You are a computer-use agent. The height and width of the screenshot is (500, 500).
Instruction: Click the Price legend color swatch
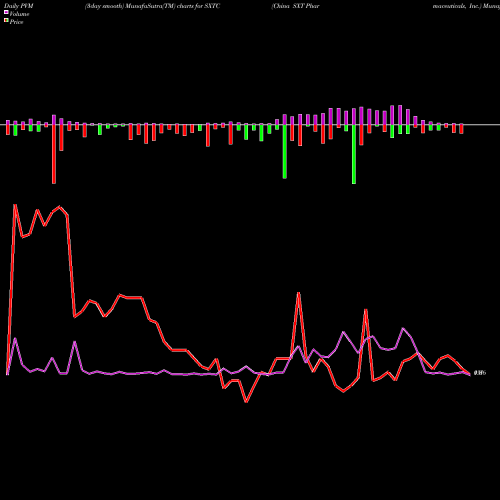click(6, 21)
